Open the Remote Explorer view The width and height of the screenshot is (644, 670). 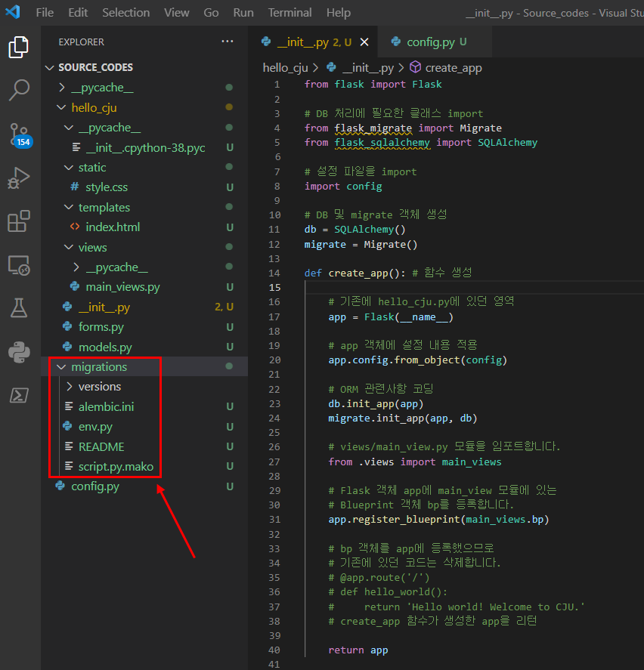point(19,265)
